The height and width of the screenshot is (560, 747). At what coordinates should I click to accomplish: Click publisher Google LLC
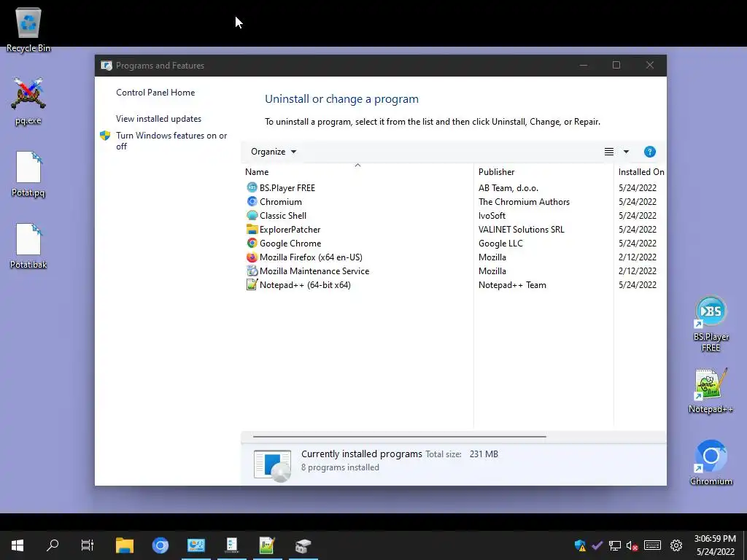point(500,243)
